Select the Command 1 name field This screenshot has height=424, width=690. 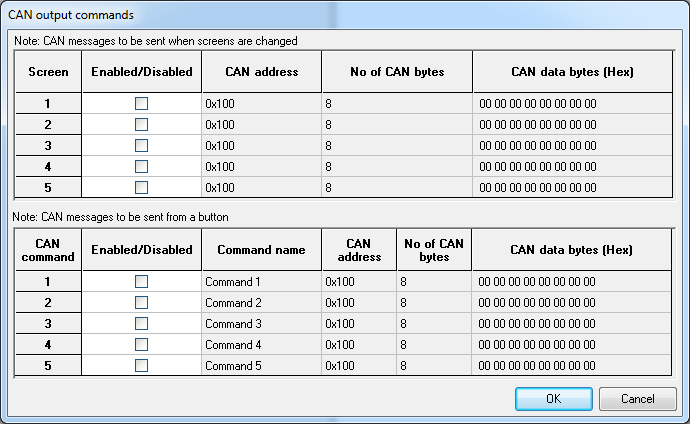[261, 282]
